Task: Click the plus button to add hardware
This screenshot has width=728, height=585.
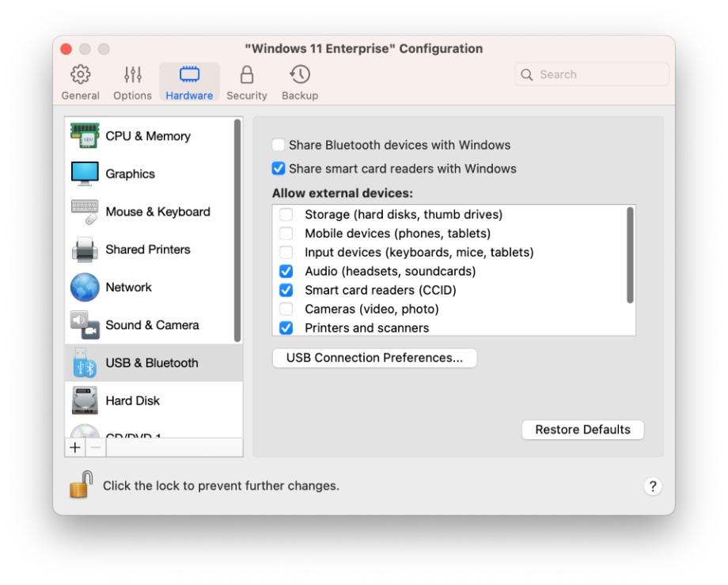Action: [x=75, y=448]
